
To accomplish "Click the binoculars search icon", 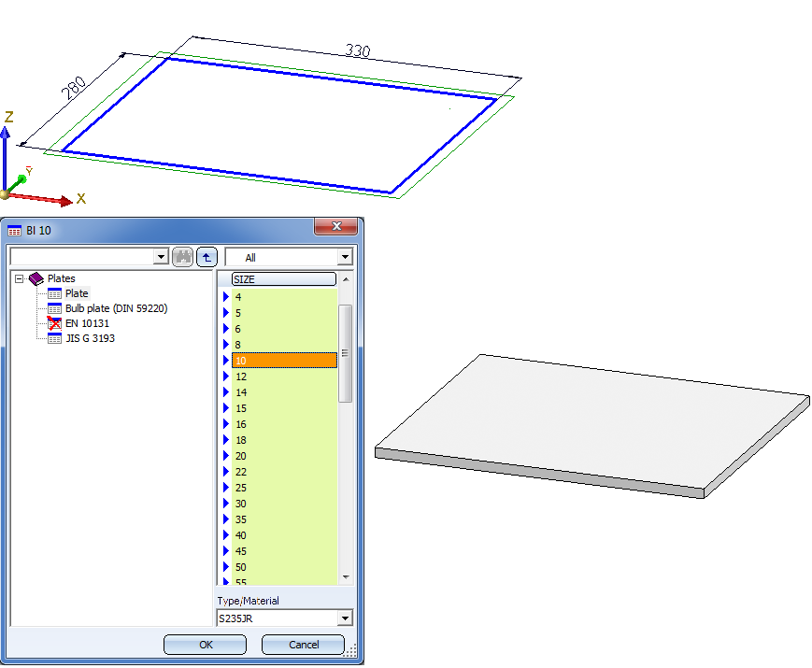I will click(x=182, y=257).
